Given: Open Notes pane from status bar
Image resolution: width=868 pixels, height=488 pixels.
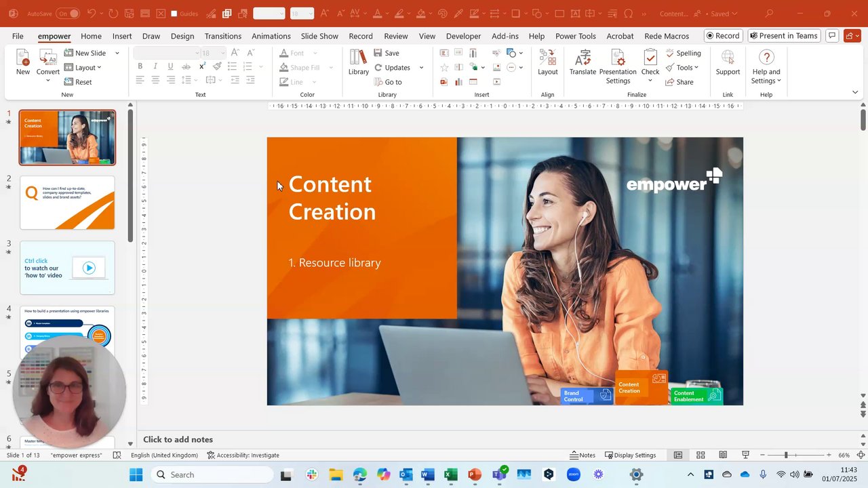Looking at the screenshot, I should coord(583,455).
